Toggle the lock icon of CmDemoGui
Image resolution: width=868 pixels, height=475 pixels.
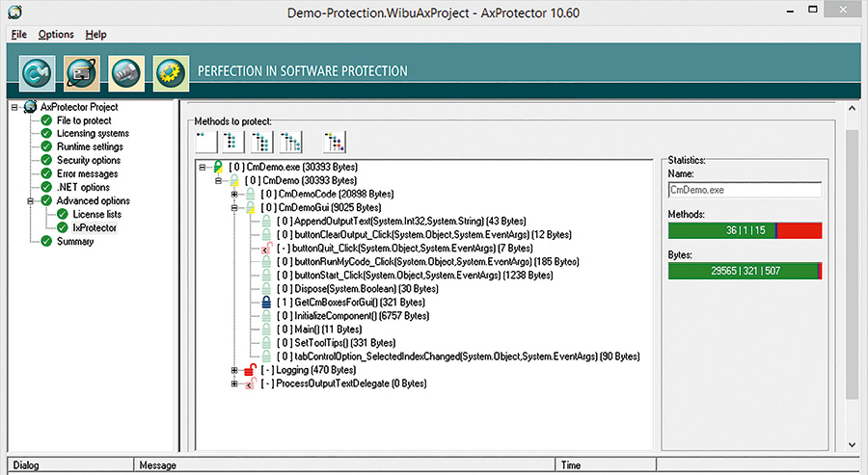coord(250,207)
